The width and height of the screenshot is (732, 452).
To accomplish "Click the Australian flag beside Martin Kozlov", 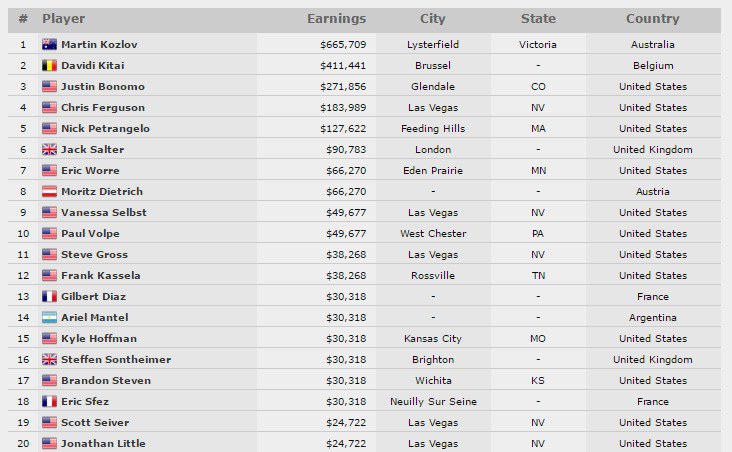I will tap(49, 45).
